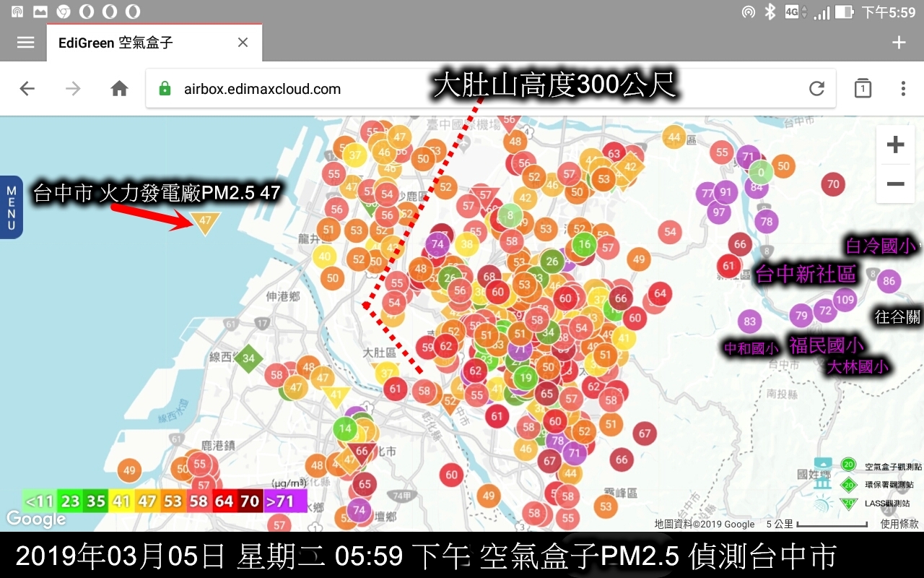Close the EdiGreen 空氣盒子 tab
Screen dimensions: 924x578
(x=243, y=43)
